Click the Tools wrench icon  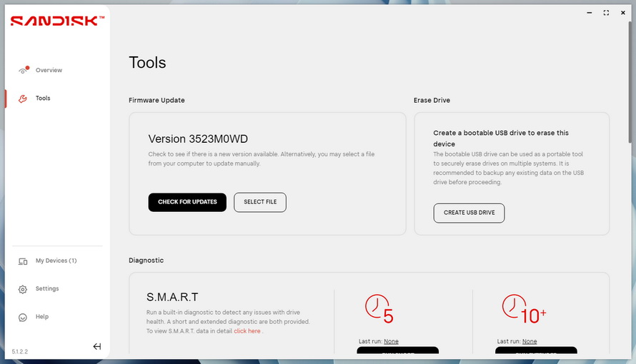coord(23,98)
